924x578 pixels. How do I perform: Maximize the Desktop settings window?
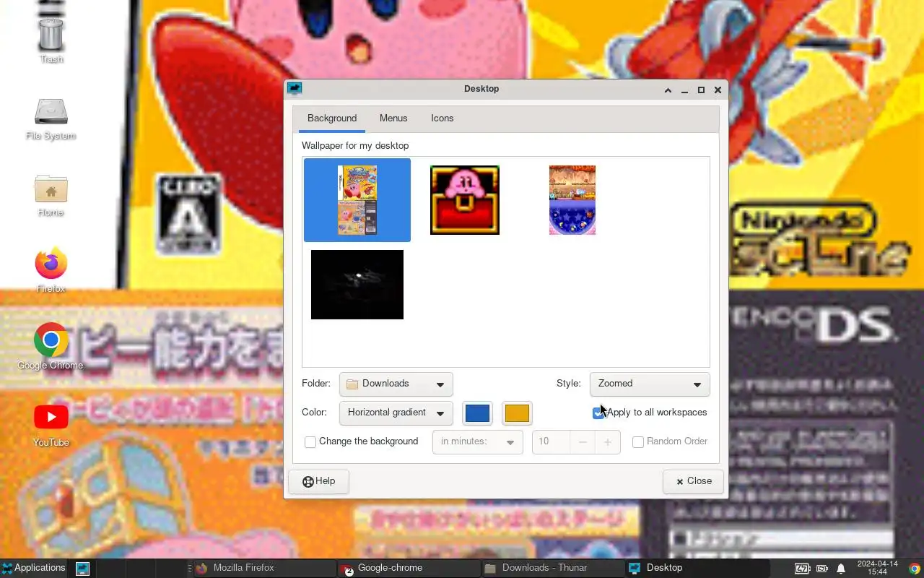tap(701, 90)
